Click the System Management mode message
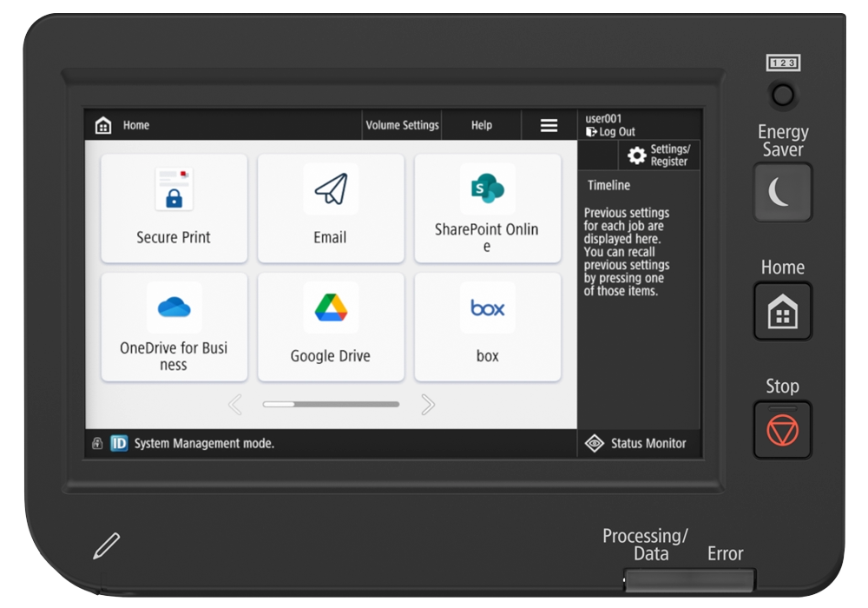 [x=204, y=443]
